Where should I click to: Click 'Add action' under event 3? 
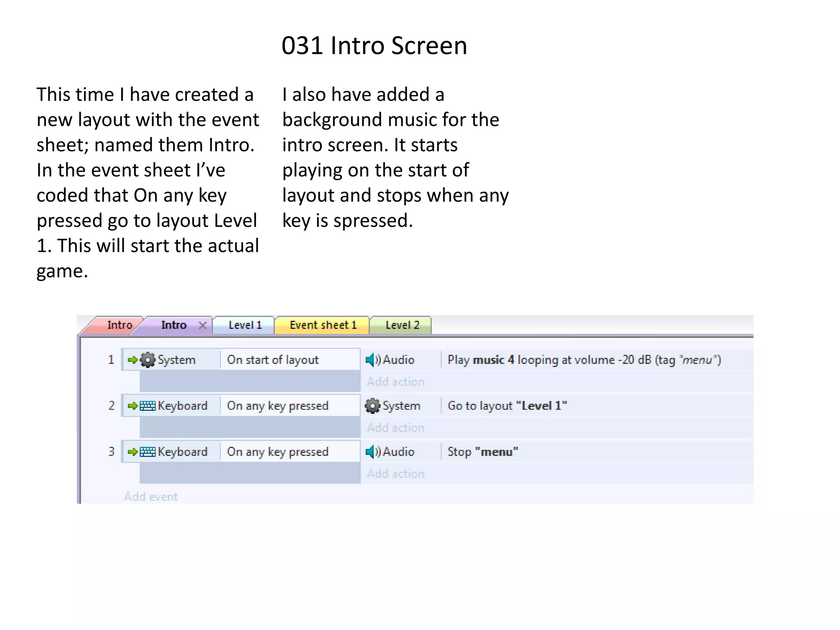click(395, 474)
